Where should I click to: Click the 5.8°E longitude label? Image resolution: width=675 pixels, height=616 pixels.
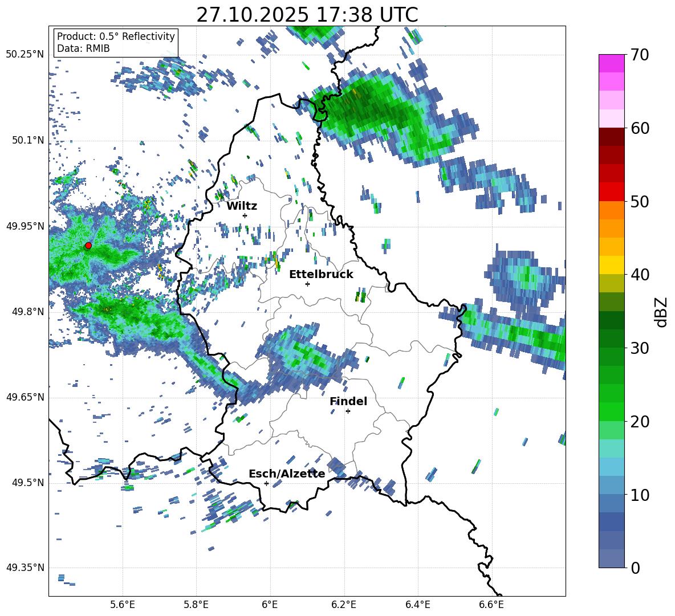(x=196, y=605)
